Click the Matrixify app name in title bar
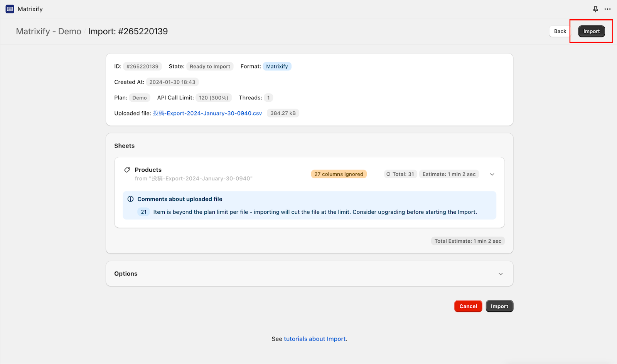 (30, 9)
